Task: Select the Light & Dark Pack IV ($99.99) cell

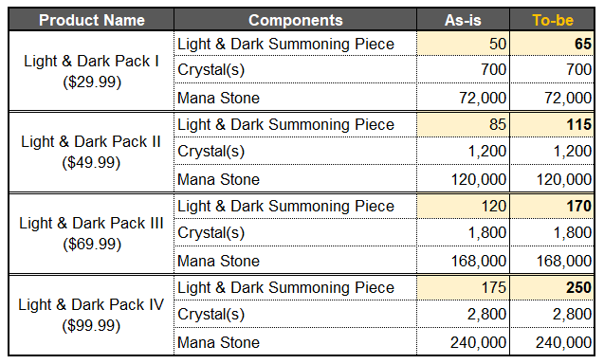Action: [x=92, y=315]
